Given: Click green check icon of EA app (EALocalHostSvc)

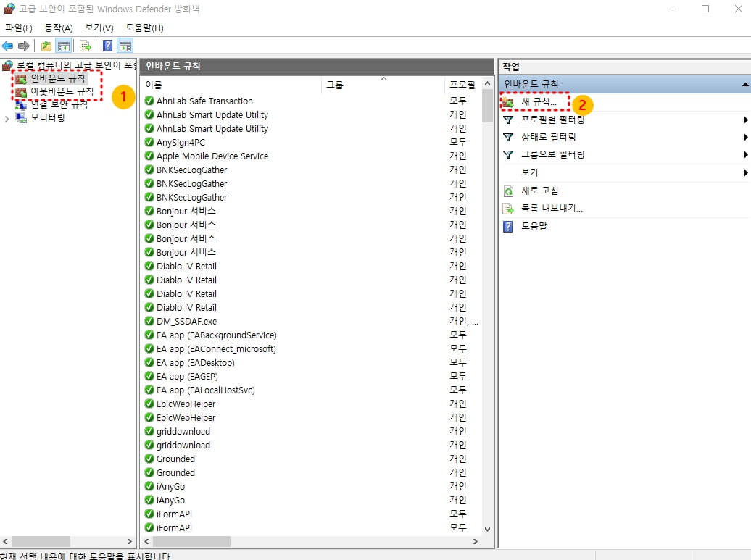Looking at the screenshot, I should [x=149, y=390].
